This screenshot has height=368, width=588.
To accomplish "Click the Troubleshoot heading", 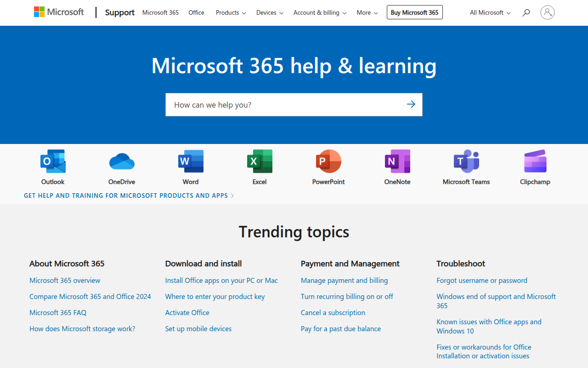I will pyautogui.click(x=461, y=264).
